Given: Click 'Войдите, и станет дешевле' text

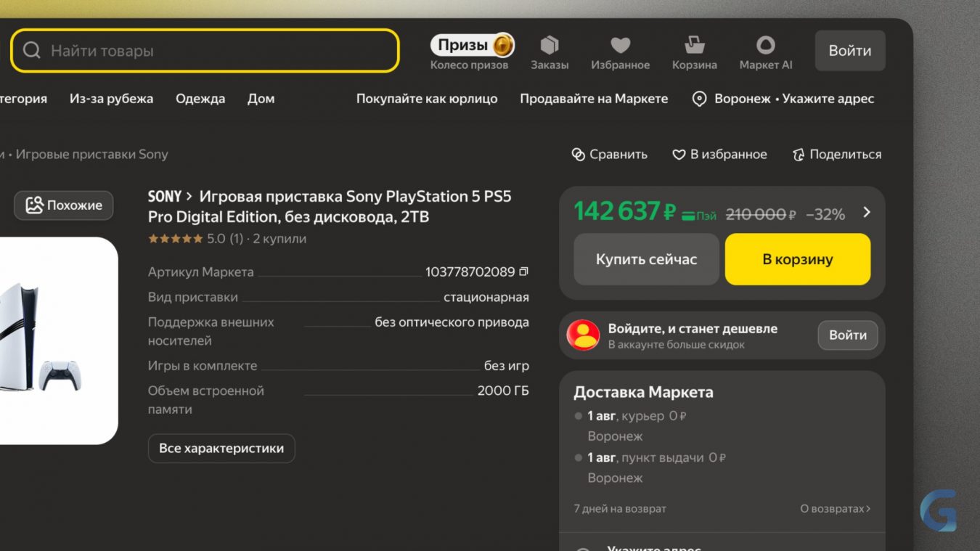Looking at the screenshot, I should click(x=693, y=329).
